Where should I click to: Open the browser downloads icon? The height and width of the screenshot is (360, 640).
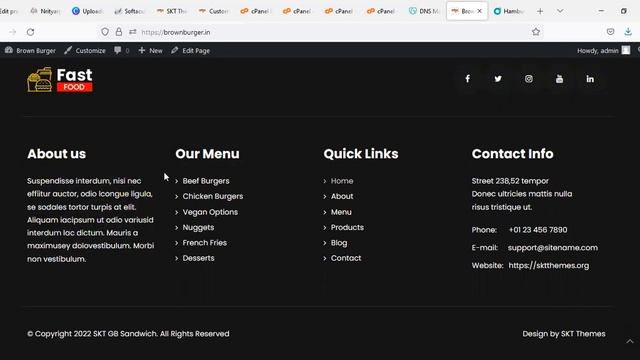tap(628, 32)
